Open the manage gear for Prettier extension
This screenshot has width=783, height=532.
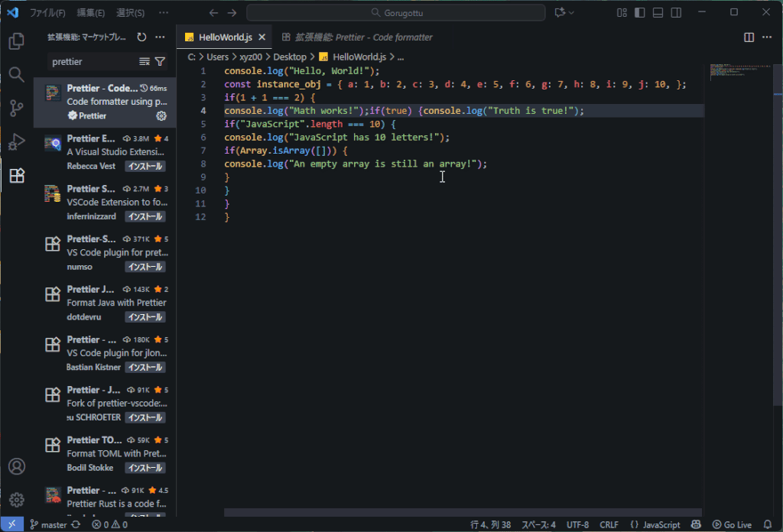pyautogui.click(x=161, y=116)
